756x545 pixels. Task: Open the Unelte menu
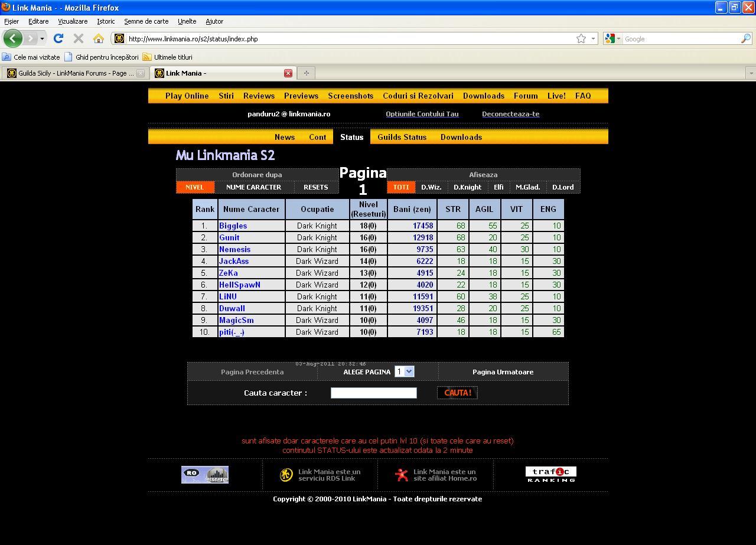(187, 21)
